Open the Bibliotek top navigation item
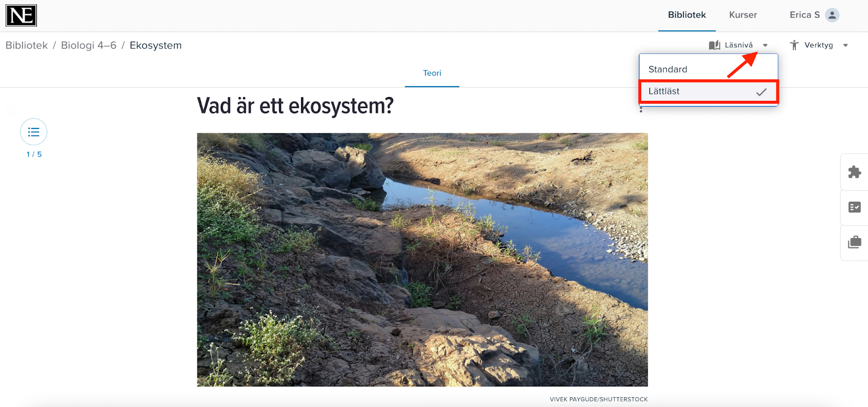The height and width of the screenshot is (407, 868). coord(687,15)
